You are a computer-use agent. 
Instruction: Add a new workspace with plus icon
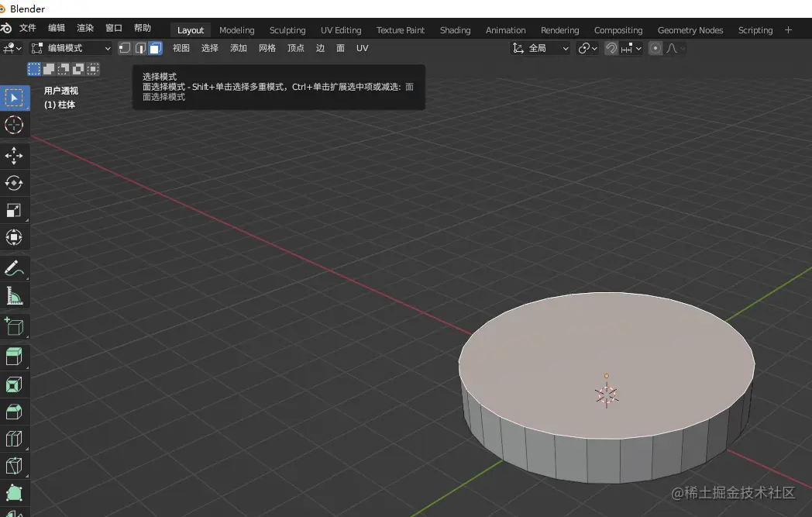click(788, 30)
